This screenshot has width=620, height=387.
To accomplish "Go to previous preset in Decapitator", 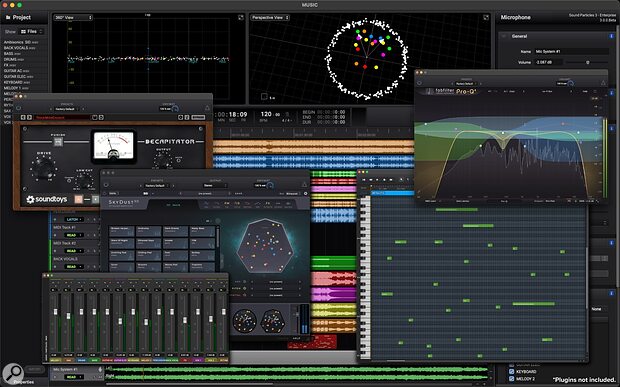I will pyautogui.click(x=23, y=117).
